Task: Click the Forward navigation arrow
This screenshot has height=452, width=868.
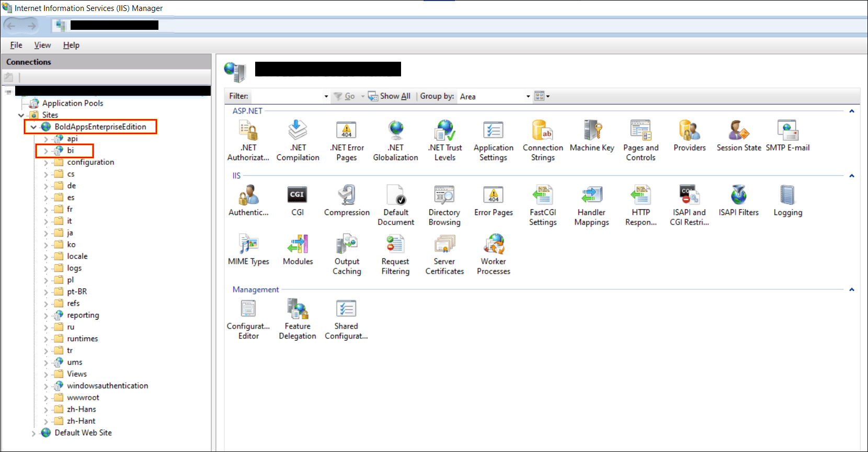Action: (x=32, y=25)
